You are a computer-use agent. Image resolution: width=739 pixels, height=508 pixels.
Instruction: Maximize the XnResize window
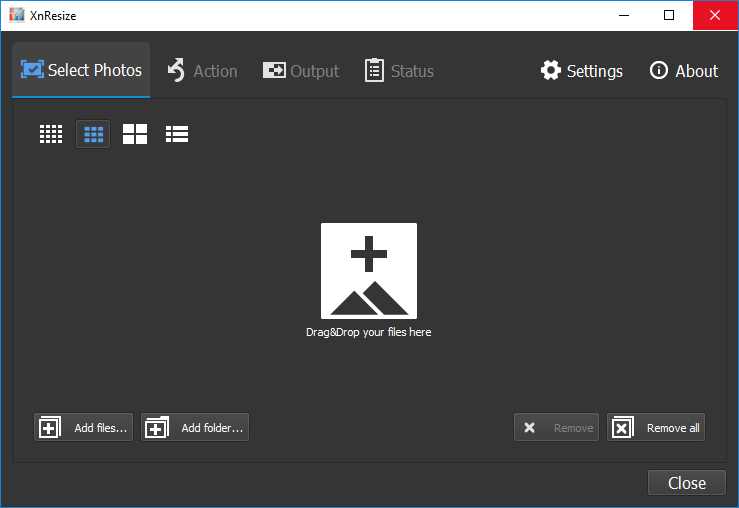point(669,15)
